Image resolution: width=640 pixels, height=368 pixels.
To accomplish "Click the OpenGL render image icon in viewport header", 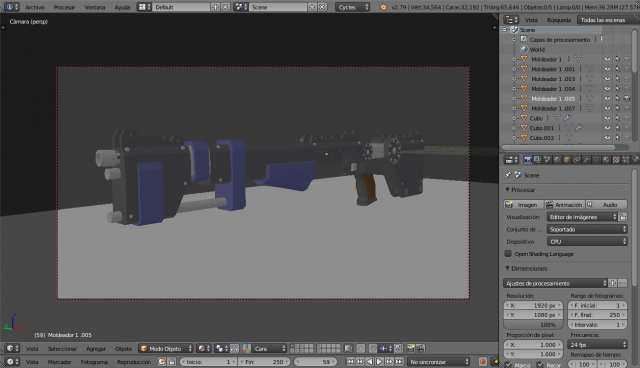I will 411,348.
